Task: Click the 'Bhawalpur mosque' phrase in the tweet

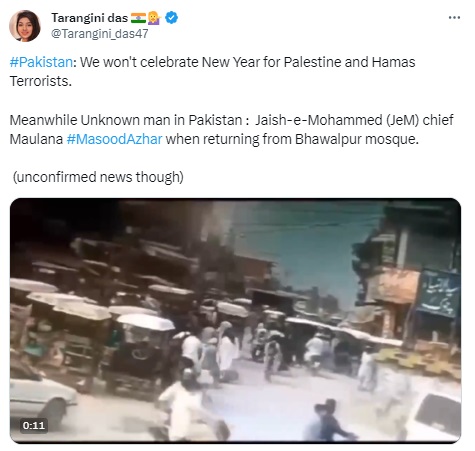Action: click(x=356, y=139)
